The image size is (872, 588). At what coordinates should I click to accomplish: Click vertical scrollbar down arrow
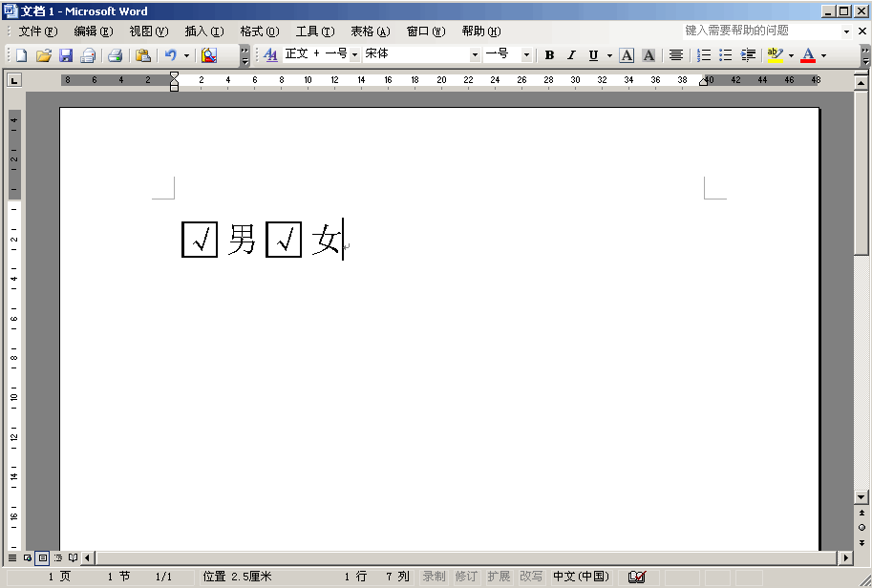click(861, 497)
